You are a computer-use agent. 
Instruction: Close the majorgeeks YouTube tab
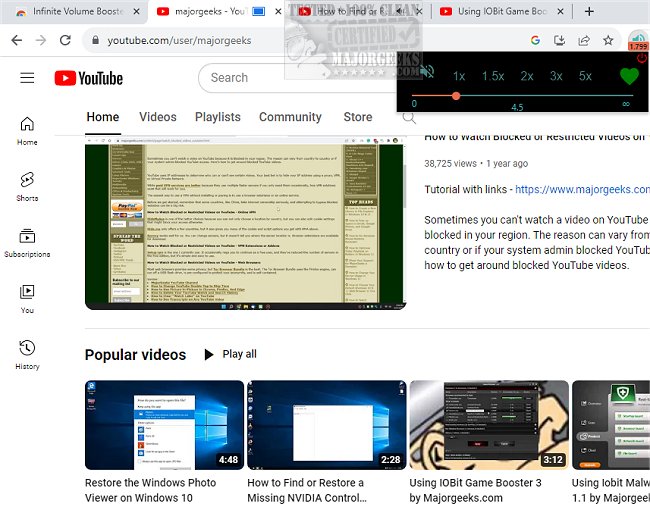click(278, 12)
